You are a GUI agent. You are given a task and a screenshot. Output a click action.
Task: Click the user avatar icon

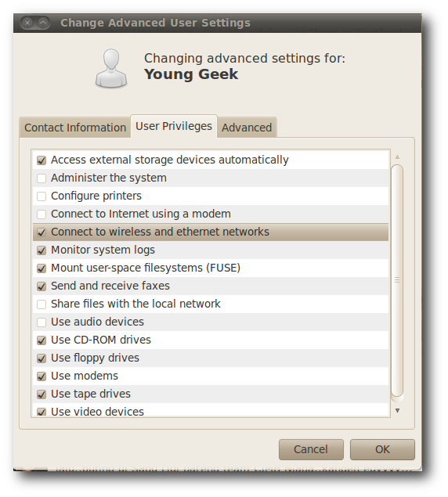click(x=111, y=68)
